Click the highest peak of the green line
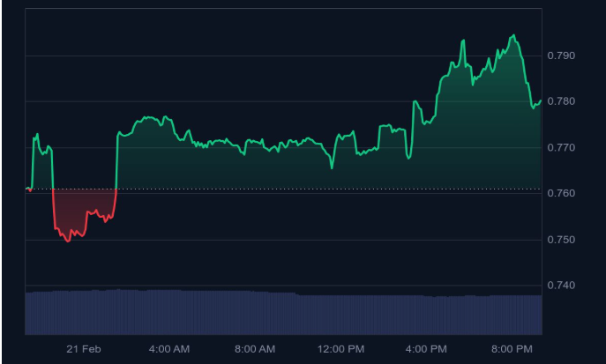 pyautogui.click(x=513, y=35)
